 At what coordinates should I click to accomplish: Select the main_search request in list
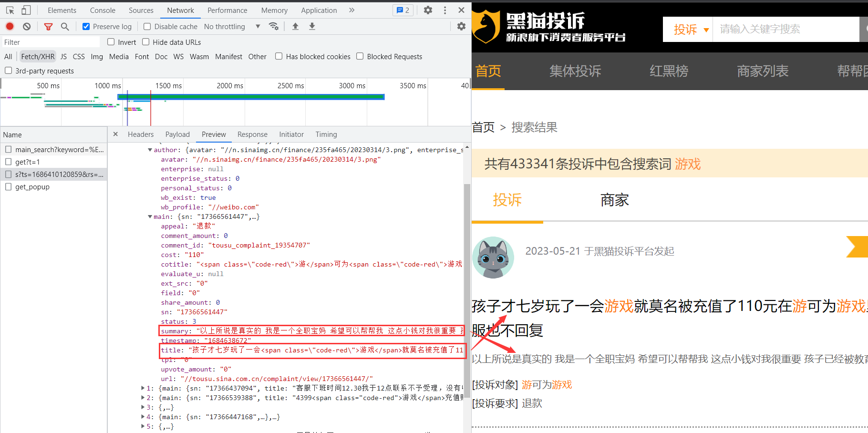point(59,150)
